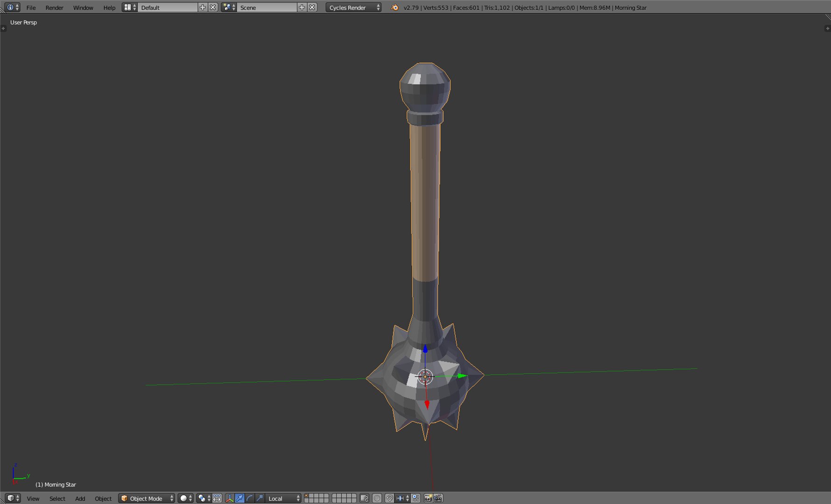Viewport: 831px width, 504px height.
Task: Delete the current scene
Action: (312, 7)
